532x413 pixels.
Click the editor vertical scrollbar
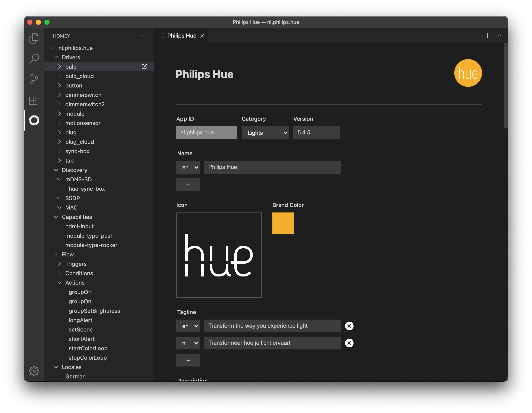[506, 86]
